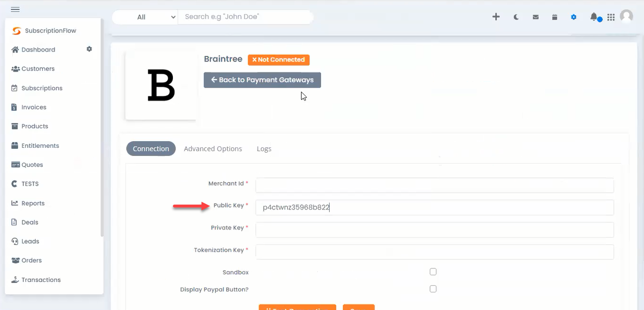Click the Quotes card icon
This screenshot has width=644, height=310.
point(15,165)
